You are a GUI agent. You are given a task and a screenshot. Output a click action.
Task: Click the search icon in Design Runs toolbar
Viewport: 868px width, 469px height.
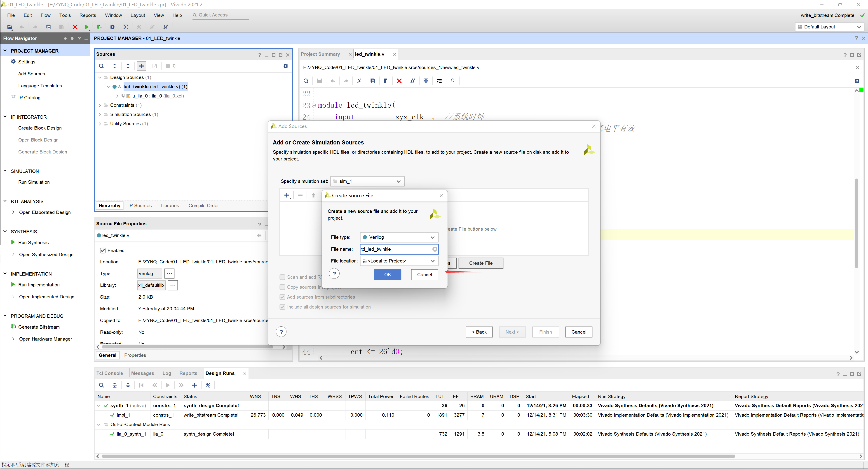(101, 385)
